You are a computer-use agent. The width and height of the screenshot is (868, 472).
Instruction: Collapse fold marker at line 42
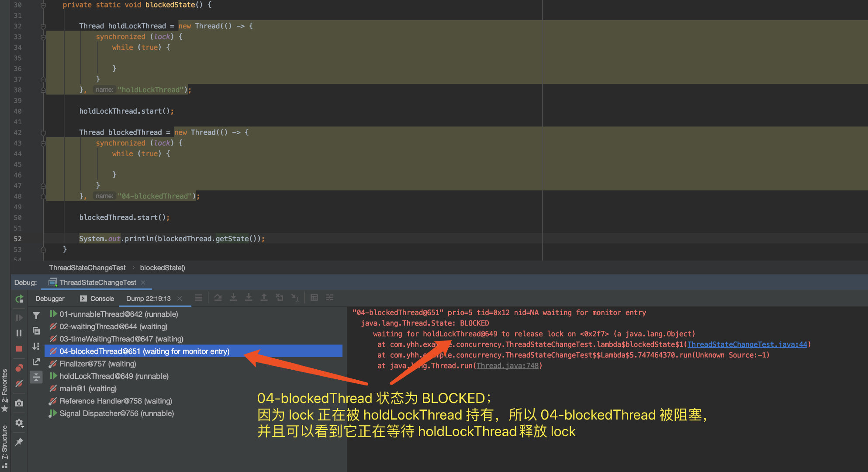[43, 132]
